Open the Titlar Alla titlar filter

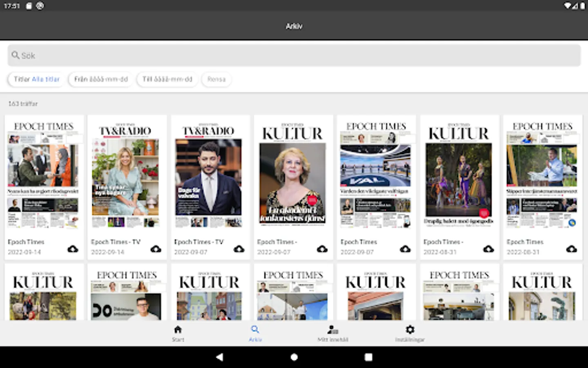click(x=37, y=79)
